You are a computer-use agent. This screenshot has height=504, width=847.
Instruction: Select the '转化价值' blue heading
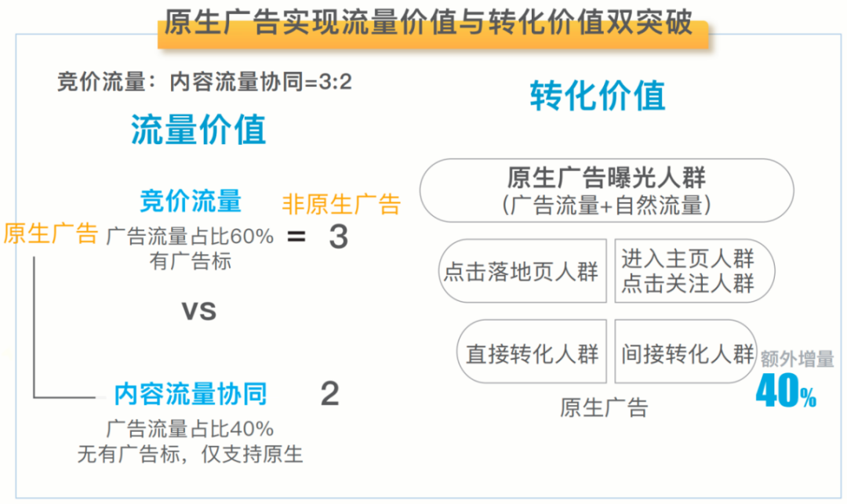(x=598, y=96)
